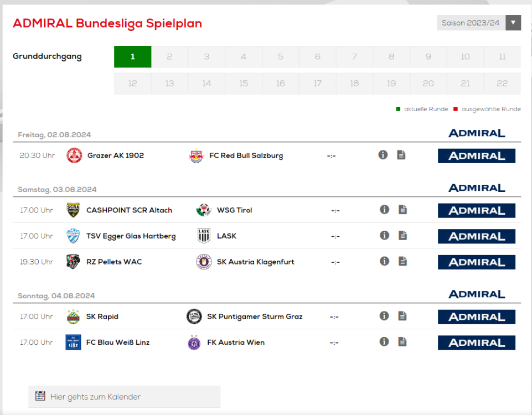Screen dimensions: 532x415
Task: Click info icon for SK Rapid match
Action: [x=384, y=316]
